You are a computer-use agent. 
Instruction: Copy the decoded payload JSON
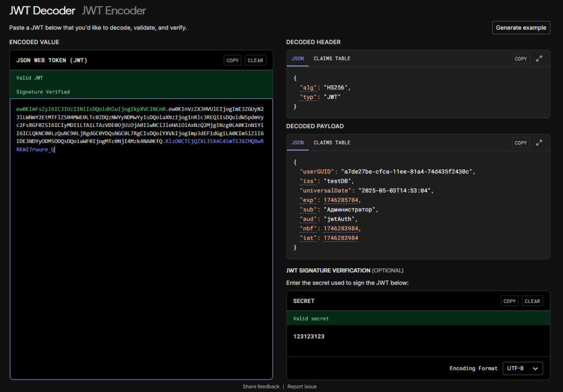520,143
